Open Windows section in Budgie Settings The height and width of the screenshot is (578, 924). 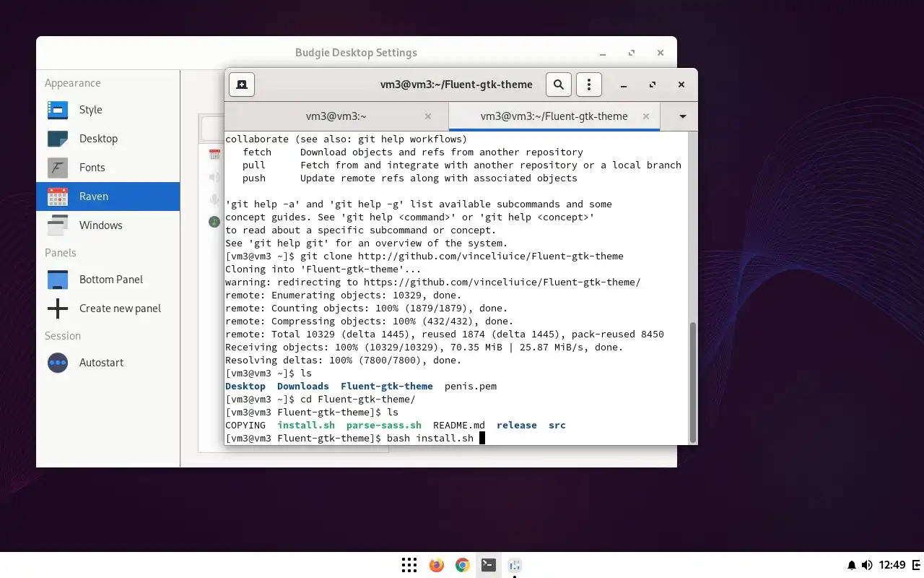pos(108,225)
